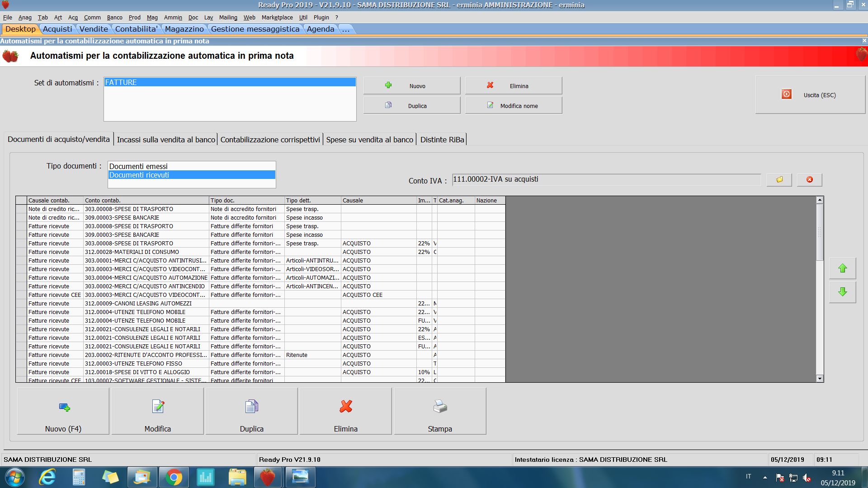The height and width of the screenshot is (488, 868).
Task: Clear Conto IVA with red icon
Action: (809, 180)
